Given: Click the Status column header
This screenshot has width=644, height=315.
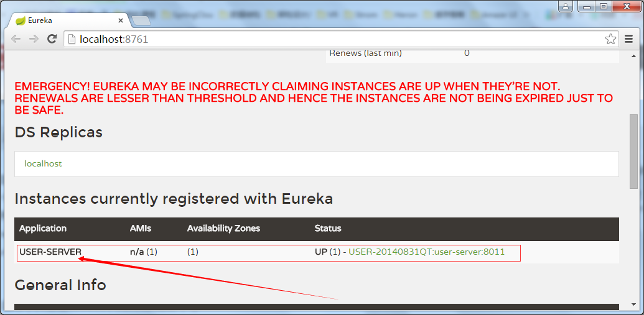Looking at the screenshot, I should coord(328,229).
